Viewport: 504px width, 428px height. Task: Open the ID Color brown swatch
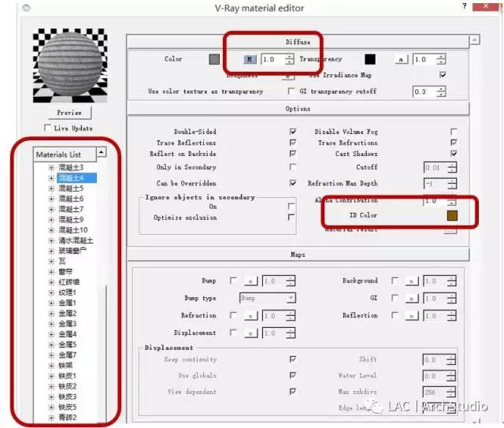pyautogui.click(x=452, y=216)
